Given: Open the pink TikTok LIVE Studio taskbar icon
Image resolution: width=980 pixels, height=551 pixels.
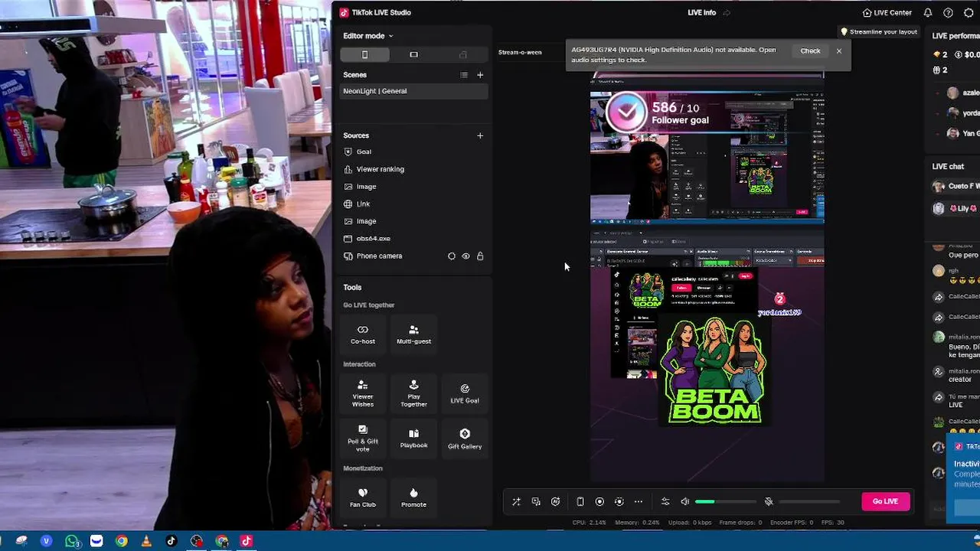Looking at the screenshot, I should click(247, 541).
